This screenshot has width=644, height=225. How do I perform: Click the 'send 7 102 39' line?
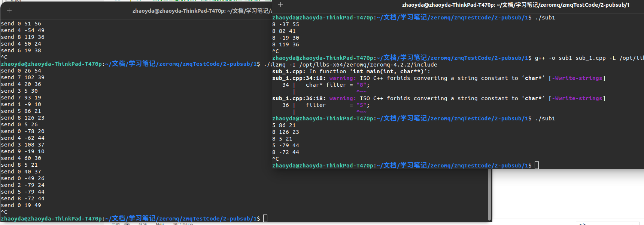click(x=22, y=77)
